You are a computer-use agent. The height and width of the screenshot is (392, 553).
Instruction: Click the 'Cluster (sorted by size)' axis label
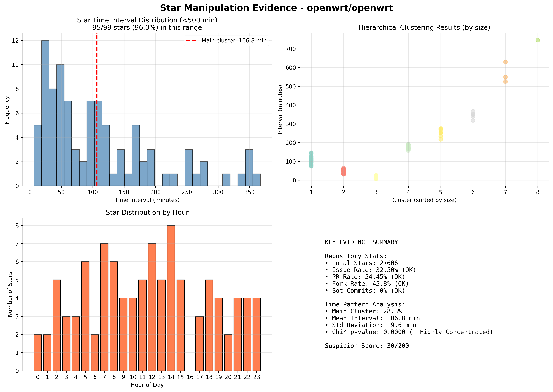(x=424, y=200)
